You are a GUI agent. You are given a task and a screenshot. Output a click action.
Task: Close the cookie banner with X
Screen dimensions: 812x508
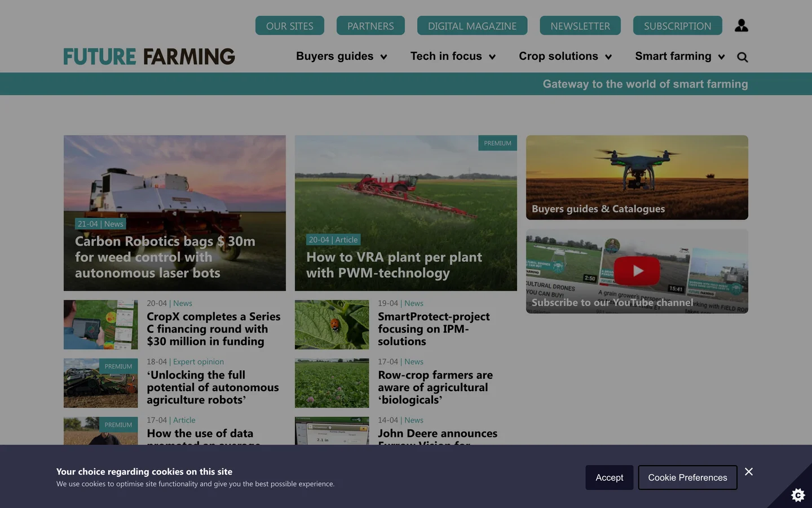(749, 471)
